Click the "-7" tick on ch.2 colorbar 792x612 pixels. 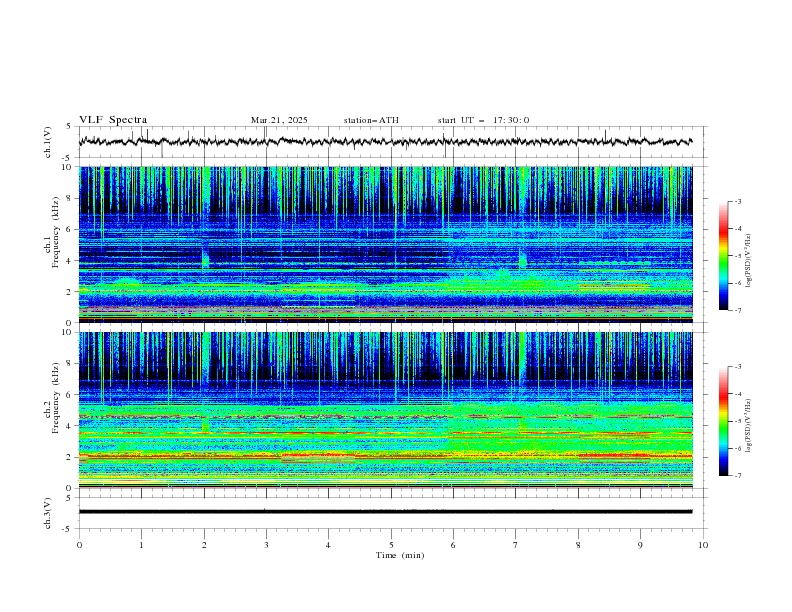point(737,475)
